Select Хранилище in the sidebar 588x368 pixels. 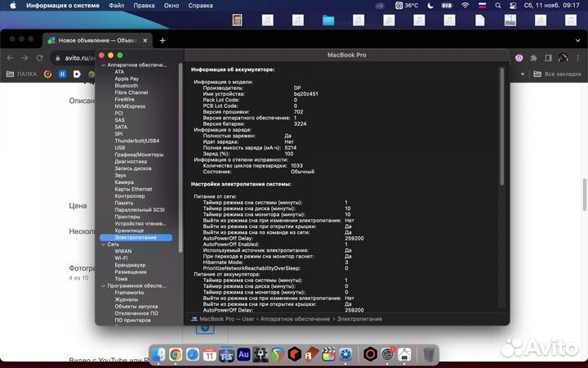click(129, 231)
